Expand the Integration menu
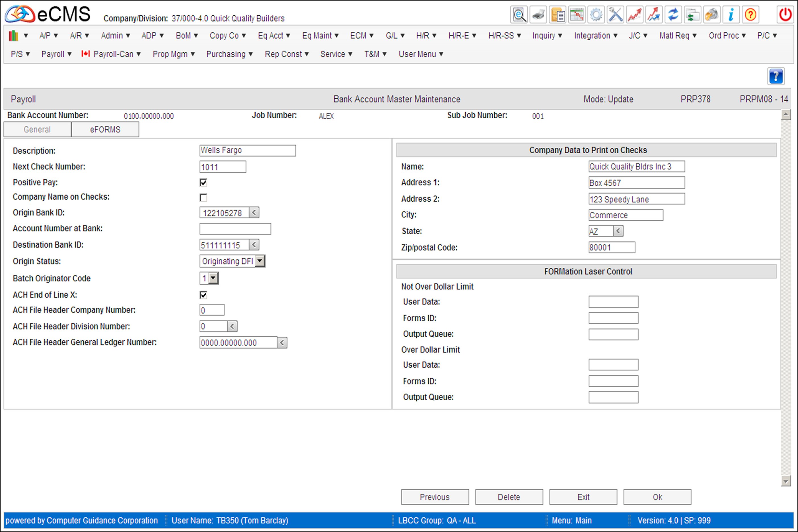Viewport: 798px width, 532px height. [x=596, y=35]
